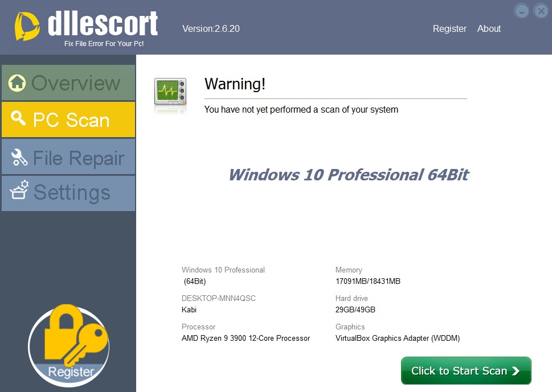Click the PC Scan magnifier icon
The height and width of the screenshot is (392, 552).
pos(18,118)
